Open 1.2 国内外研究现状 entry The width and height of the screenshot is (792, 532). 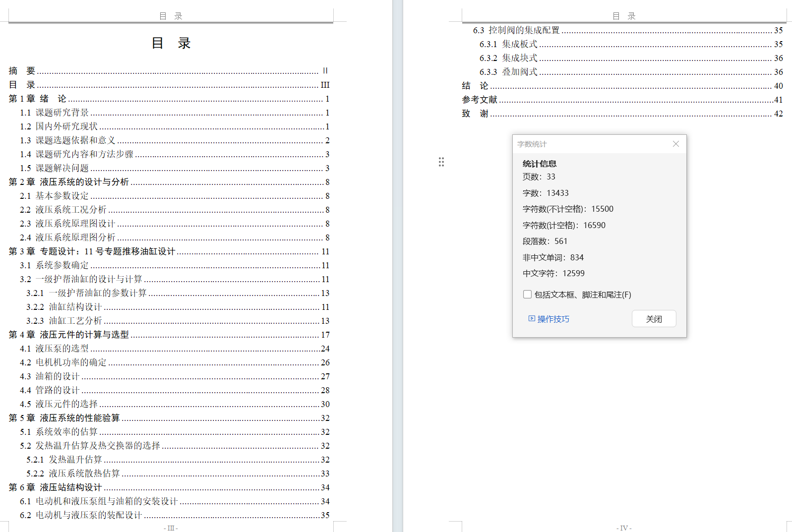(x=175, y=126)
